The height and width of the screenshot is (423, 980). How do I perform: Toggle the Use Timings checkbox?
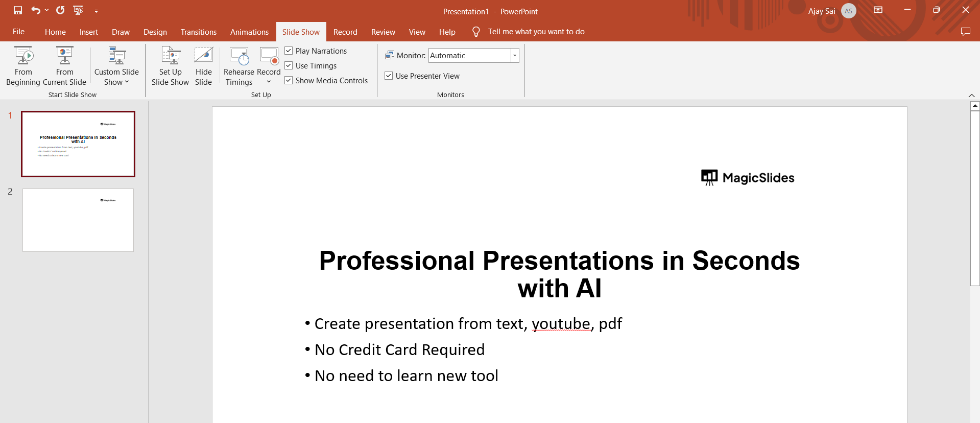(289, 65)
